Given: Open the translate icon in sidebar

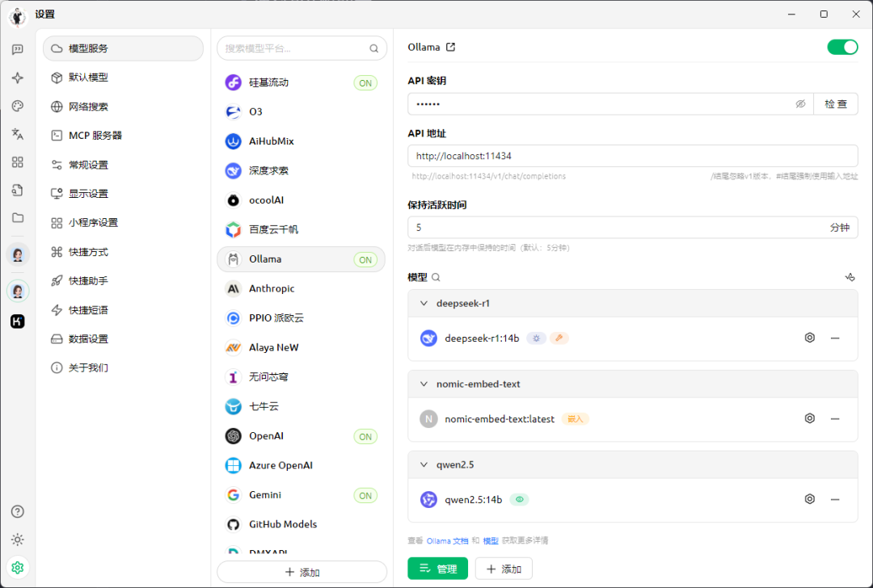Looking at the screenshot, I should click(x=17, y=133).
